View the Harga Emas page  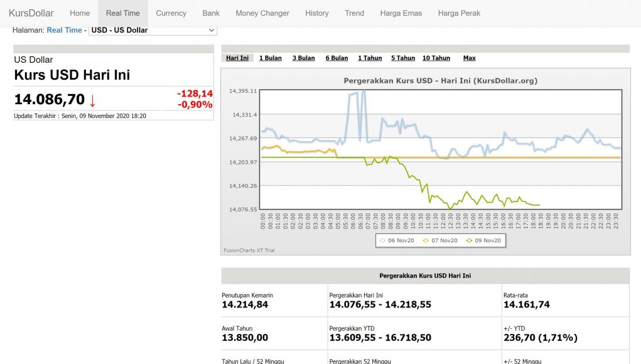(401, 13)
